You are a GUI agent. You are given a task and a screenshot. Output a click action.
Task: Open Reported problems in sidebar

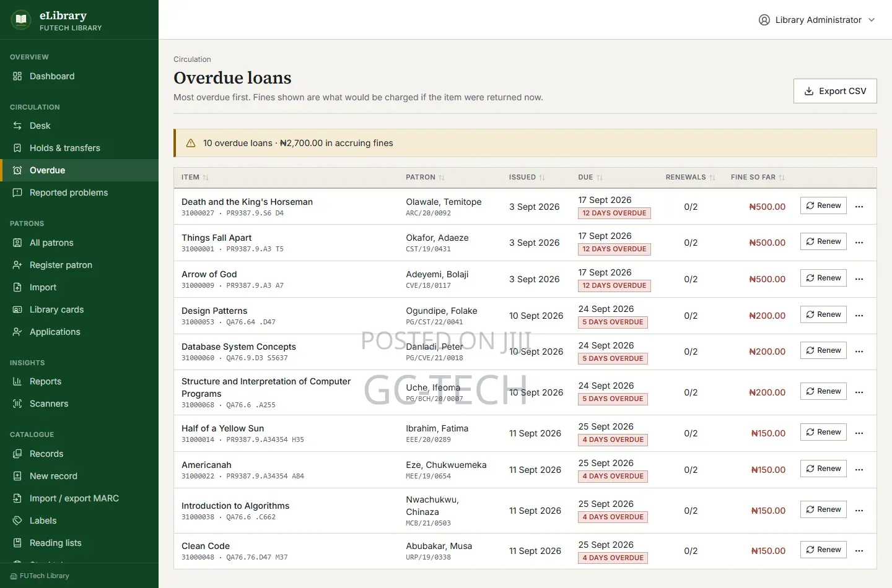click(x=79, y=192)
